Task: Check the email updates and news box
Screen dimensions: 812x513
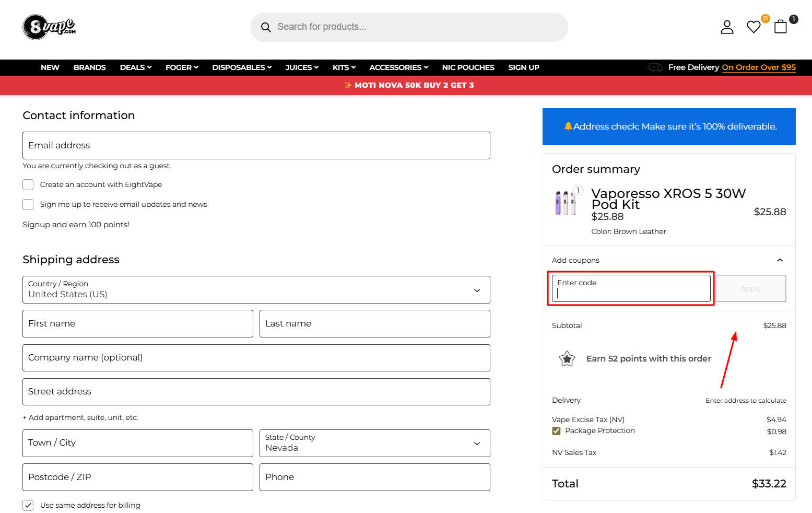Action: [28, 204]
